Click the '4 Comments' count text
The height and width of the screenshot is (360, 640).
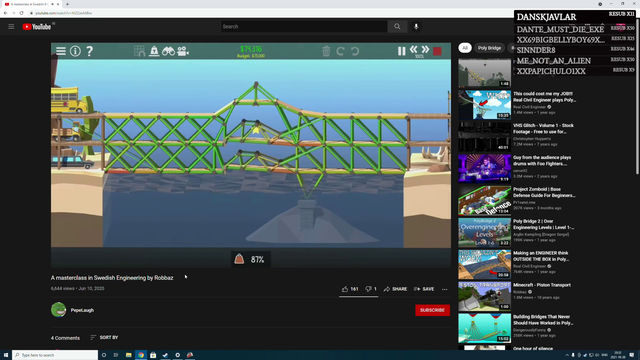[65, 338]
